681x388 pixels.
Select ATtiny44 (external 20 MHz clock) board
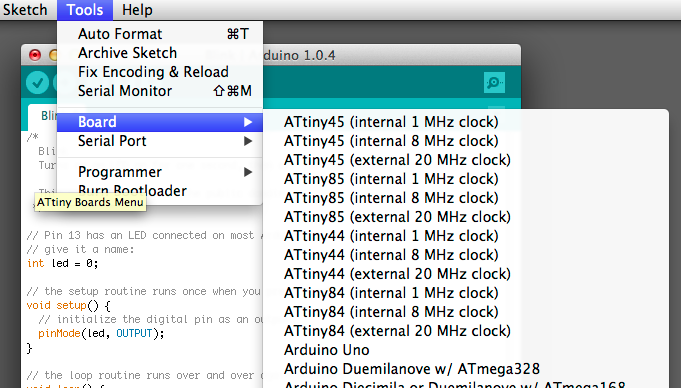click(466, 274)
